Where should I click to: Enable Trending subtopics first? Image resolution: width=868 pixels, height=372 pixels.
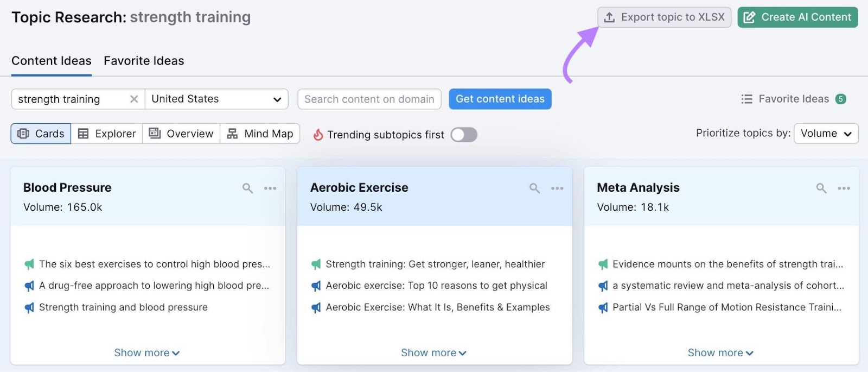pyautogui.click(x=463, y=134)
